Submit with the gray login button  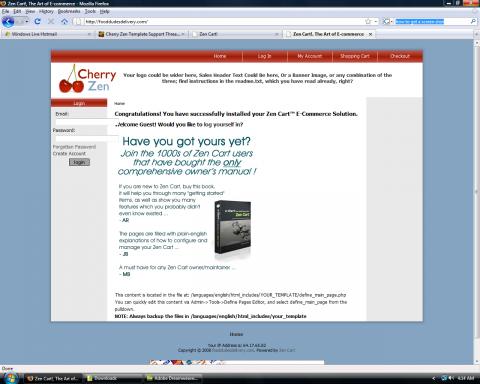(x=79, y=162)
